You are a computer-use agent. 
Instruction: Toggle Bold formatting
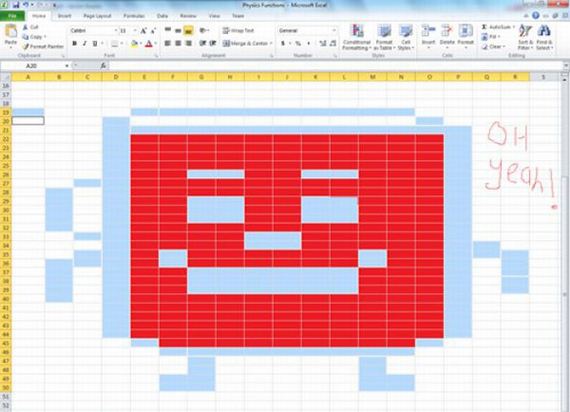tap(74, 43)
